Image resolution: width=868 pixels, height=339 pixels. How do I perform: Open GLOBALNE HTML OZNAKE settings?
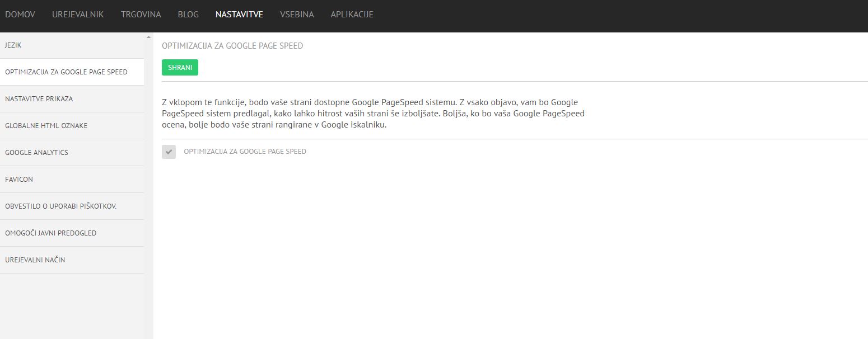coord(72,126)
